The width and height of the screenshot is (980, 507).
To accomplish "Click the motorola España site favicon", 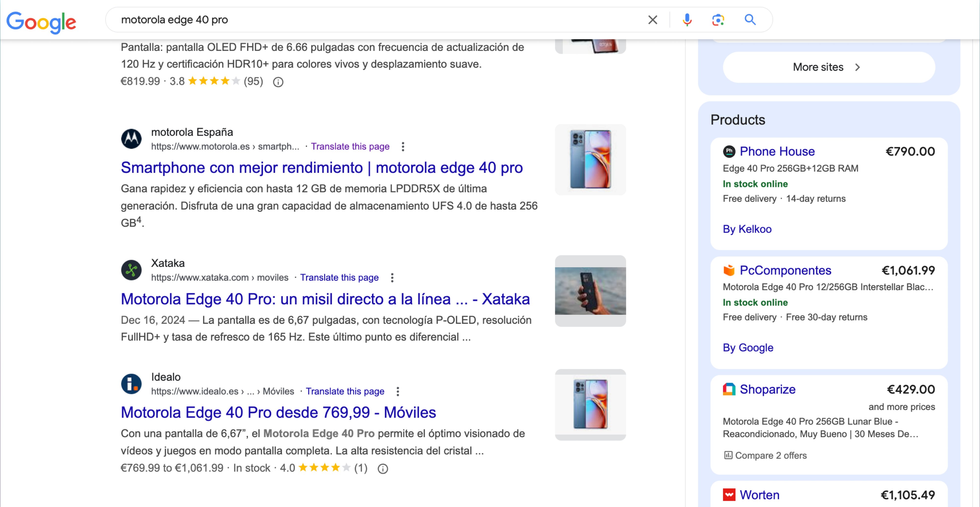I will 131,139.
